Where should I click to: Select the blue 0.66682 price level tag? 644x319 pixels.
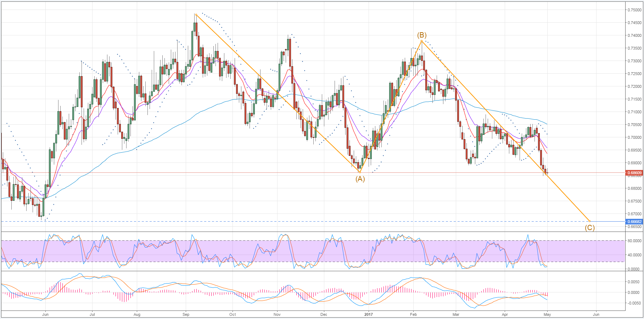(634, 222)
